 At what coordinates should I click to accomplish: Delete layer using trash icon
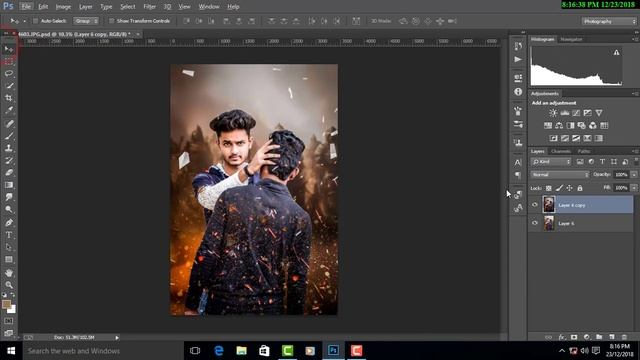coord(624,337)
